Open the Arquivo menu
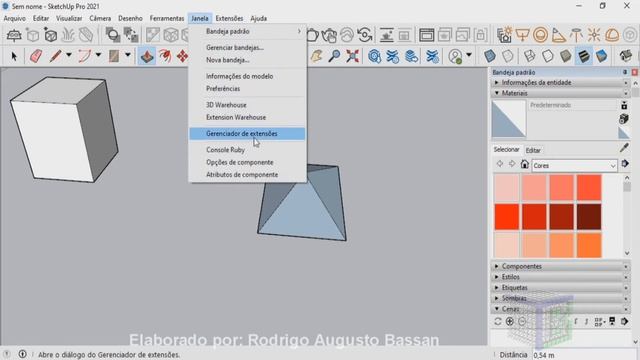Viewport: 640px width, 360px height. [14, 18]
